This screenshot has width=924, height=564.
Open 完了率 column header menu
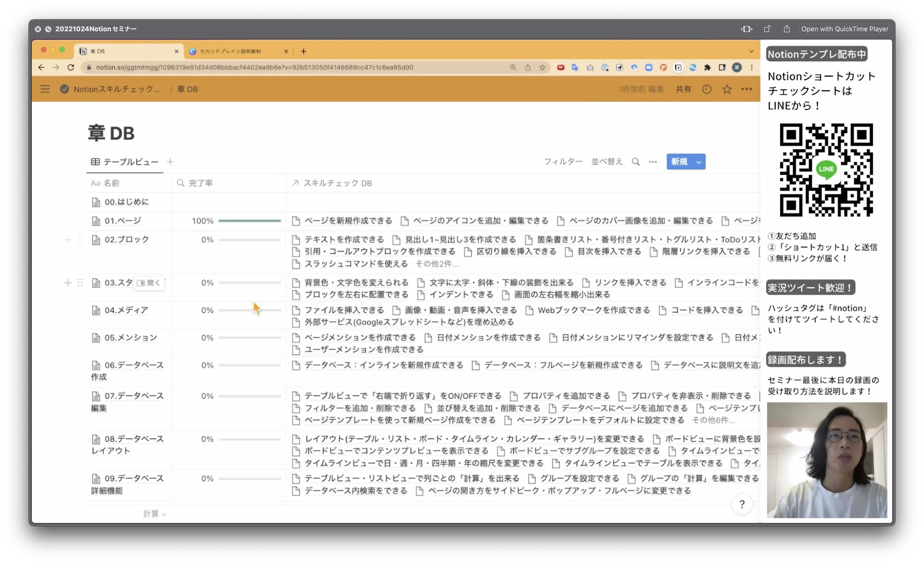click(228, 183)
